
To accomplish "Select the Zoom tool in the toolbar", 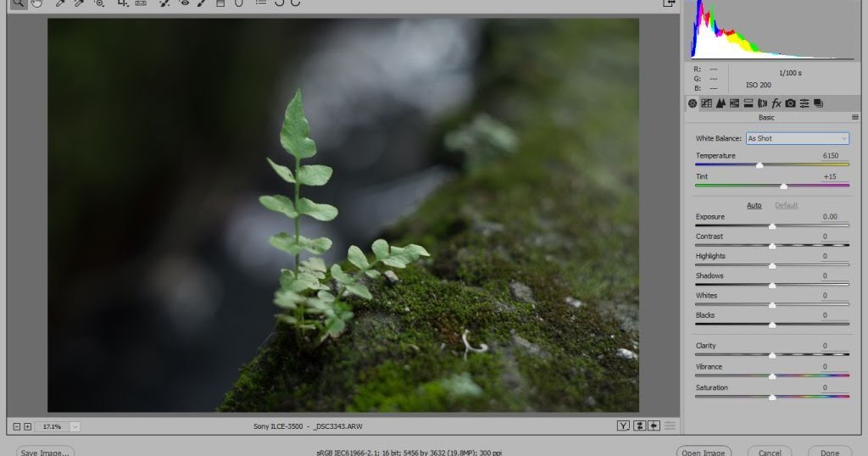I will click(x=18, y=3).
